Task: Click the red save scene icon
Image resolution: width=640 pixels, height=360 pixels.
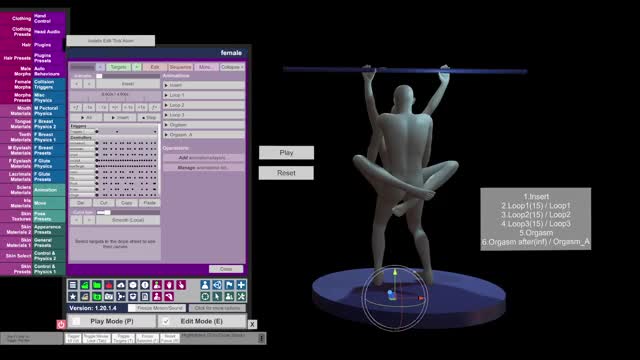Action: [109, 285]
